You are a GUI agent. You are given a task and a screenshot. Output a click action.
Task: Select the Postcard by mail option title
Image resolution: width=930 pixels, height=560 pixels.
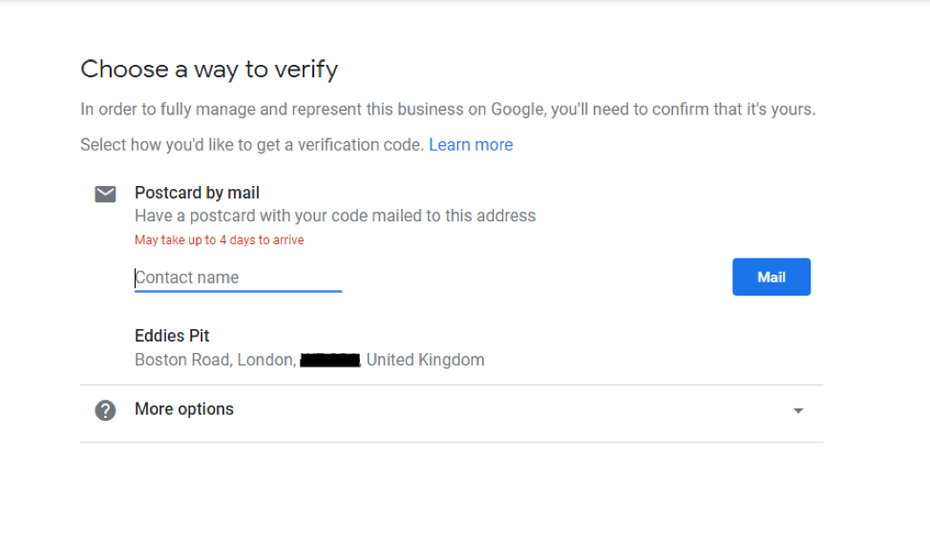[197, 193]
